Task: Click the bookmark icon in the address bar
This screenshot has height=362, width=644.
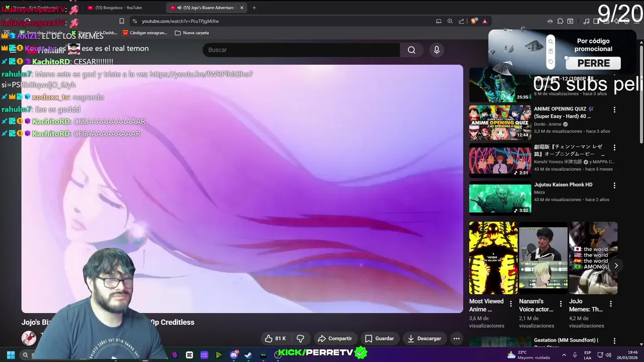Action: click(121, 21)
